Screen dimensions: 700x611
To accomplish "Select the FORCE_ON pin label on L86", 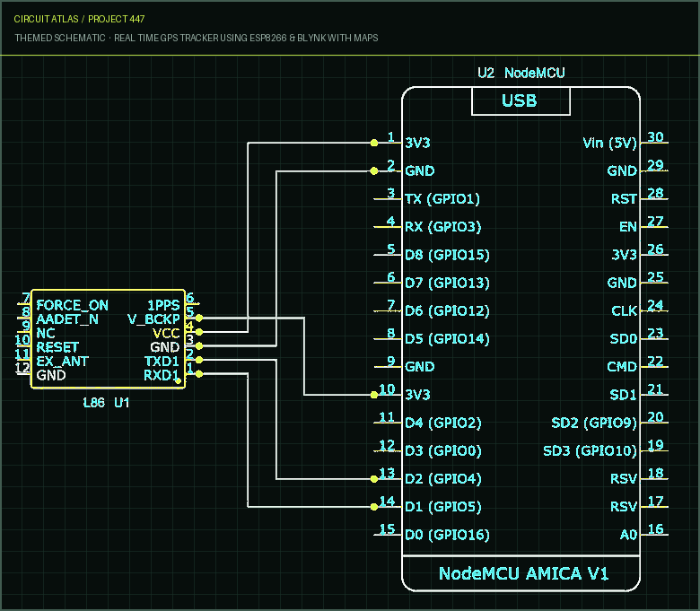I will pyautogui.click(x=73, y=305).
